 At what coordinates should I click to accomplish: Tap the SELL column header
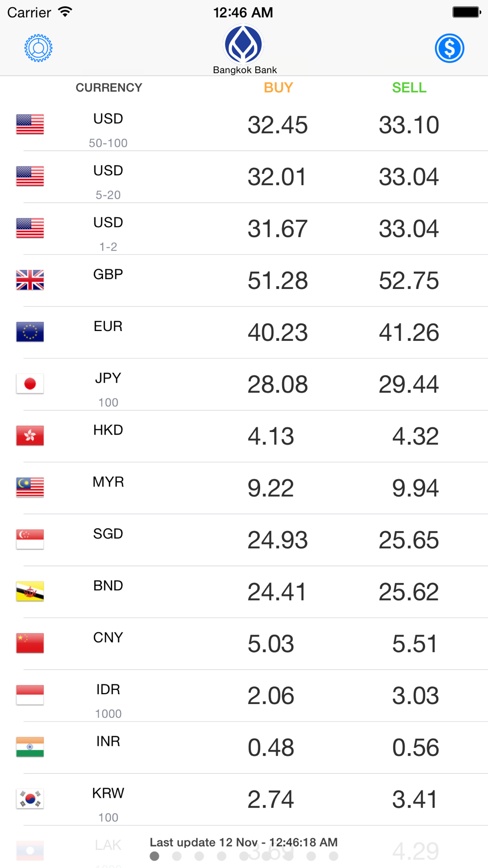coord(409,87)
